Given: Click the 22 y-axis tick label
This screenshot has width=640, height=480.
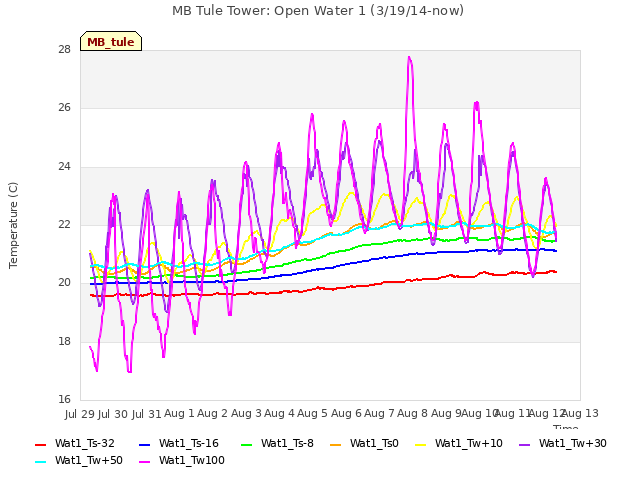Looking at the screenshot, I should (64, 224).
